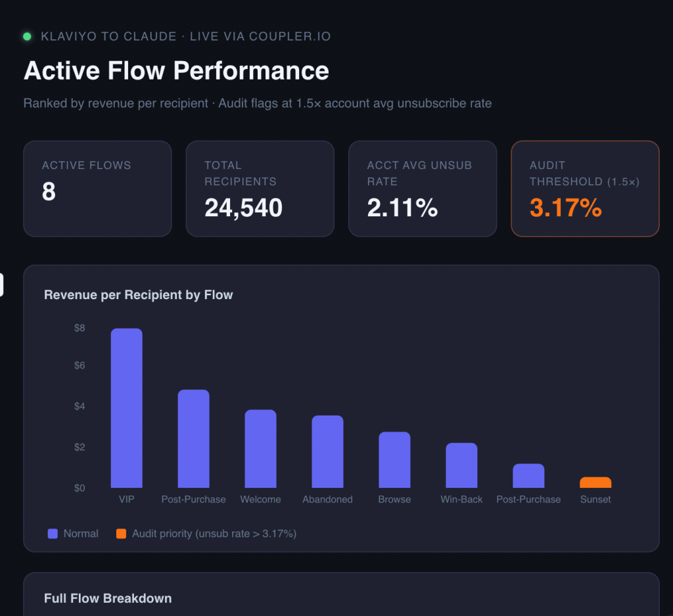Select the orange Sunset bar
Screen dimensions: 673x616
[x=595, y=483]
